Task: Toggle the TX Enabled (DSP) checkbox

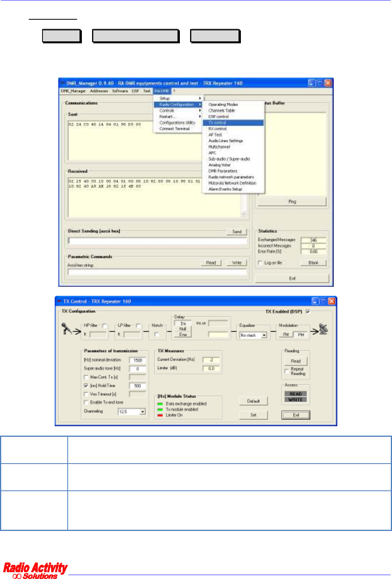Action: 308,312
